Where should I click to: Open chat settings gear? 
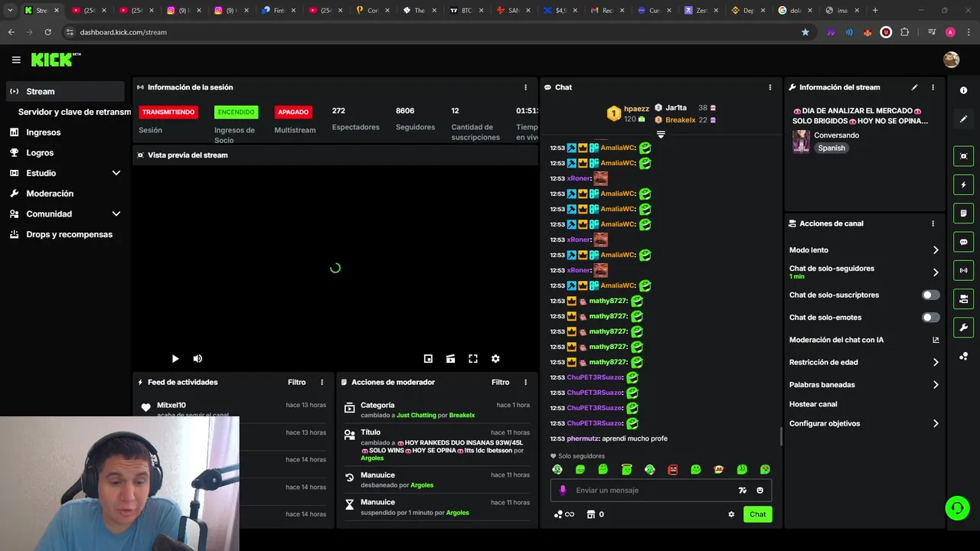point(731,514)
